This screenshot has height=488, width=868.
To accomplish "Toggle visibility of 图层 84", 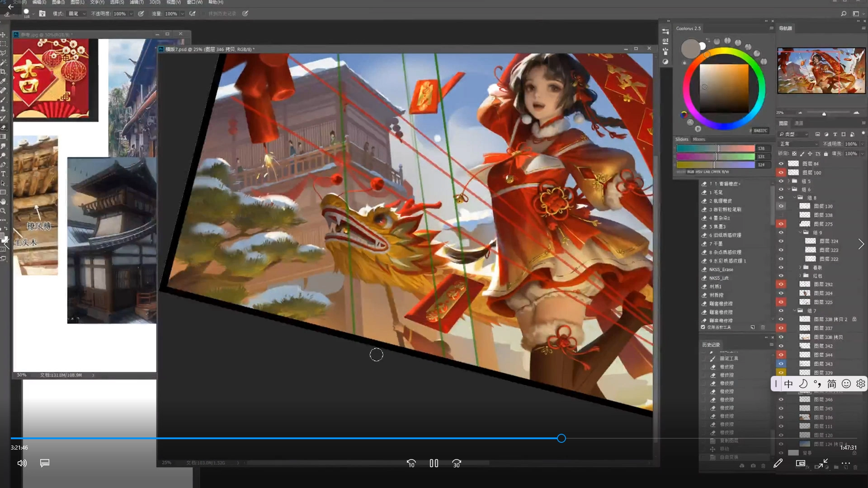I will [781, 164].
